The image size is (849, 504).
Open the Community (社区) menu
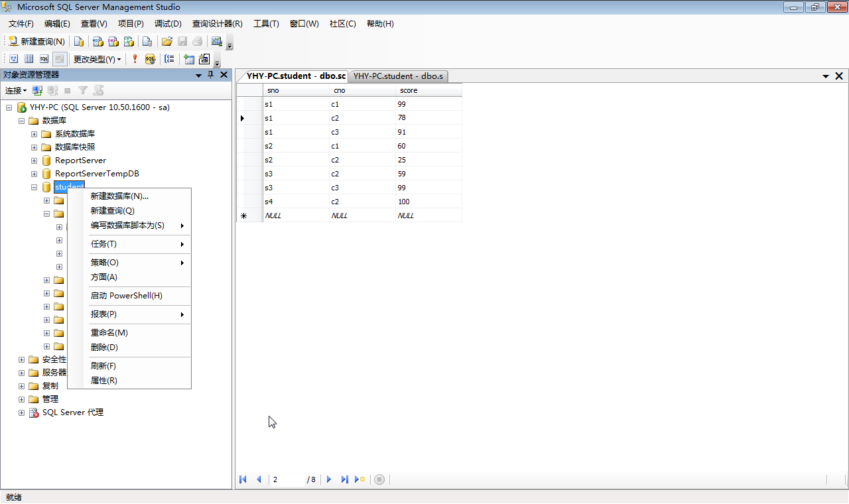343,24
